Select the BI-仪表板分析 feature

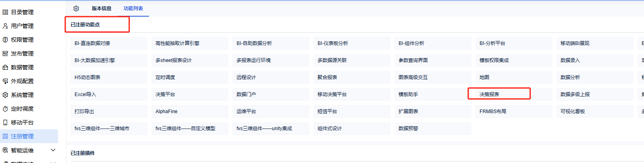pyautogui.click(x=352, y=43)
